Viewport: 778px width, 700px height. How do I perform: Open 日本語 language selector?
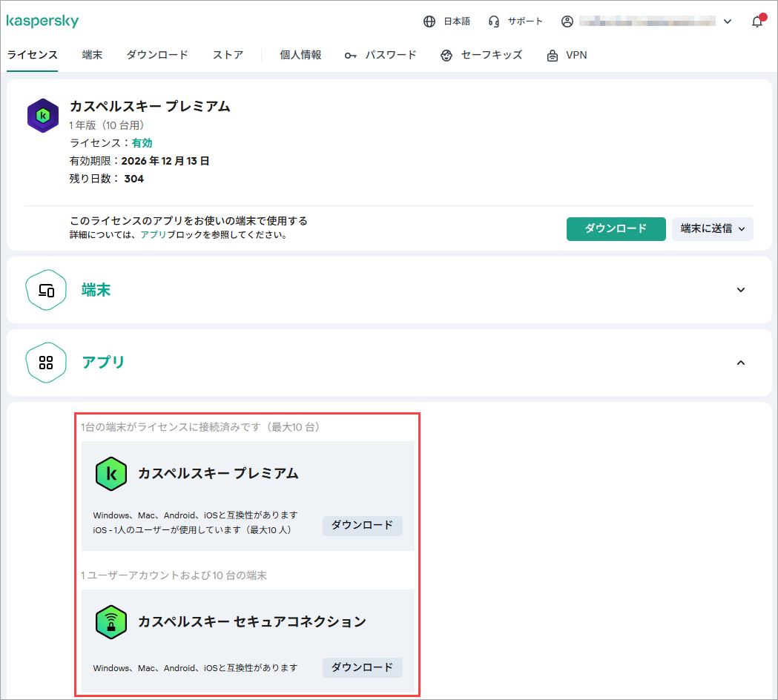[457, 22]
